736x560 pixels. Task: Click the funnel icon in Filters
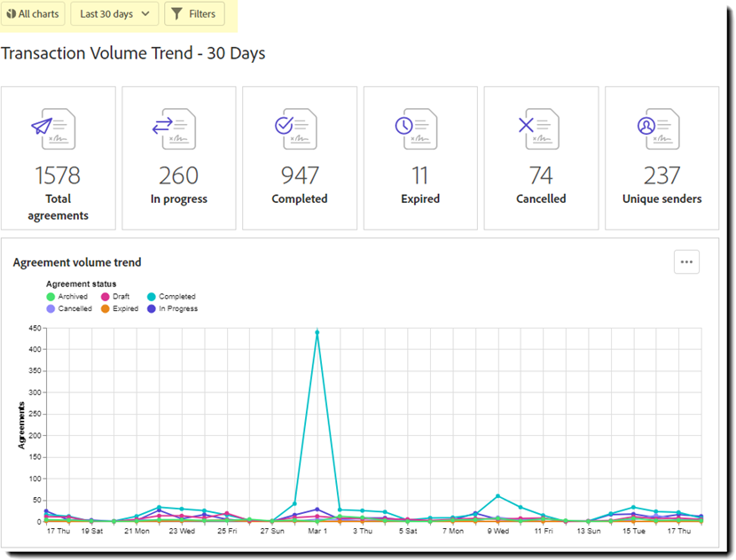(x=177, y=14)
